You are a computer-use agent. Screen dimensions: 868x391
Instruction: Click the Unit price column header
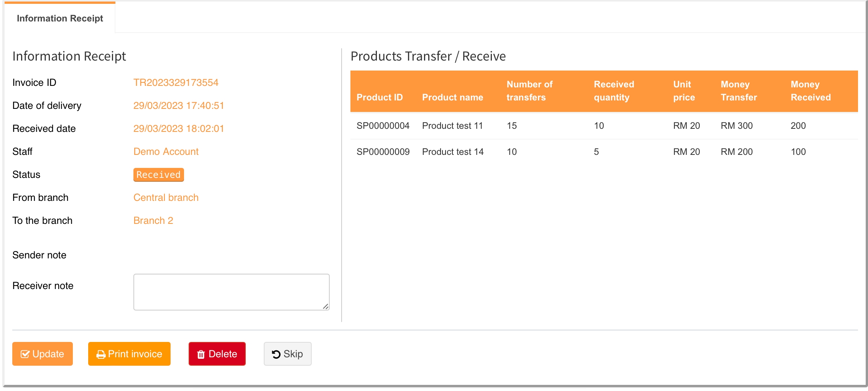[684, 91]
